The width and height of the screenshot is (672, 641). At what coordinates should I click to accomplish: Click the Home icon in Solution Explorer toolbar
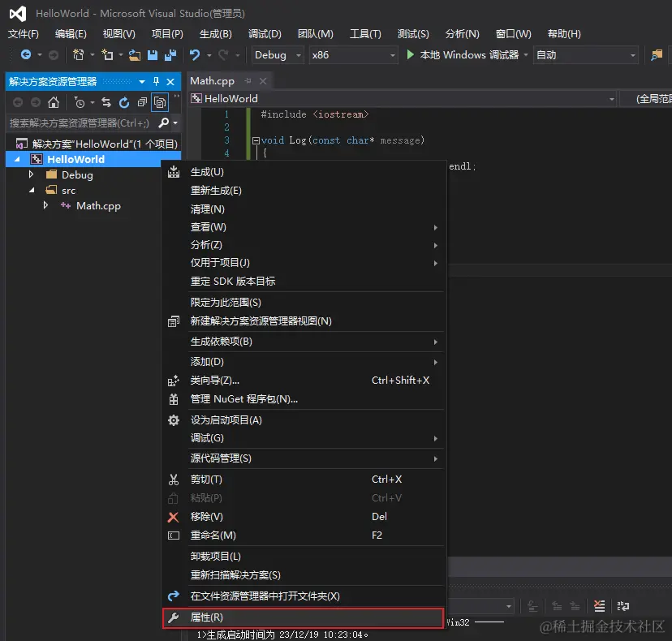pyautogui.click(x=54, y=102)
